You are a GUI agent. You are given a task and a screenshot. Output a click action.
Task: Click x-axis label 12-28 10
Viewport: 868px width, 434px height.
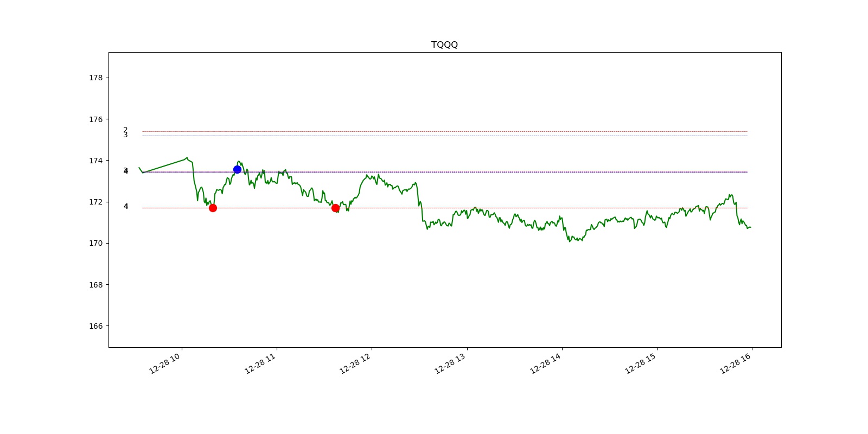pos(165,362)
